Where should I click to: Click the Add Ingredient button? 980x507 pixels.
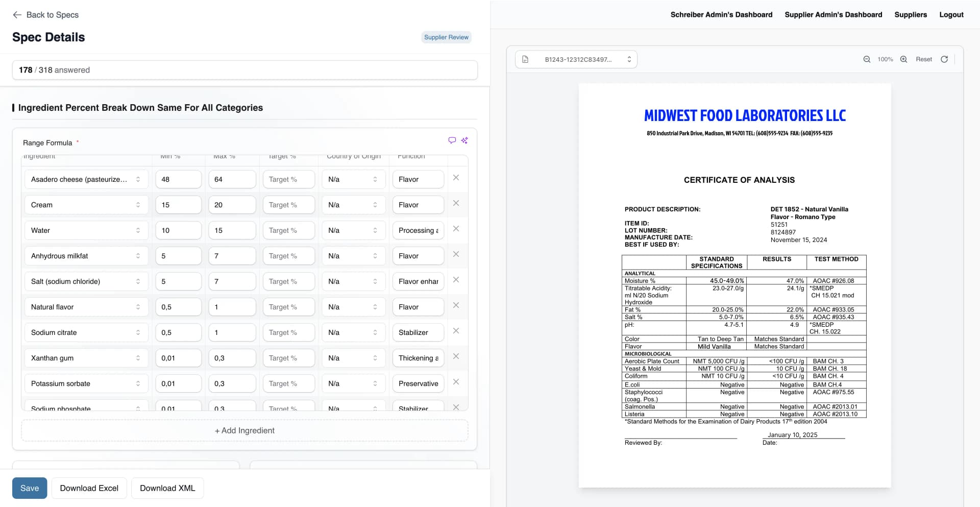(x=244, y=430)
